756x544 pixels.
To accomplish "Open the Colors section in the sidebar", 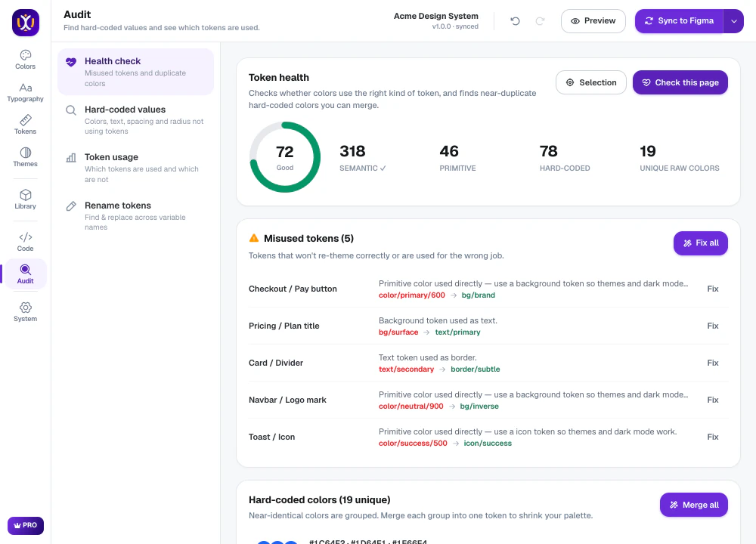I will pyautogui.click(x=25, y=60).
